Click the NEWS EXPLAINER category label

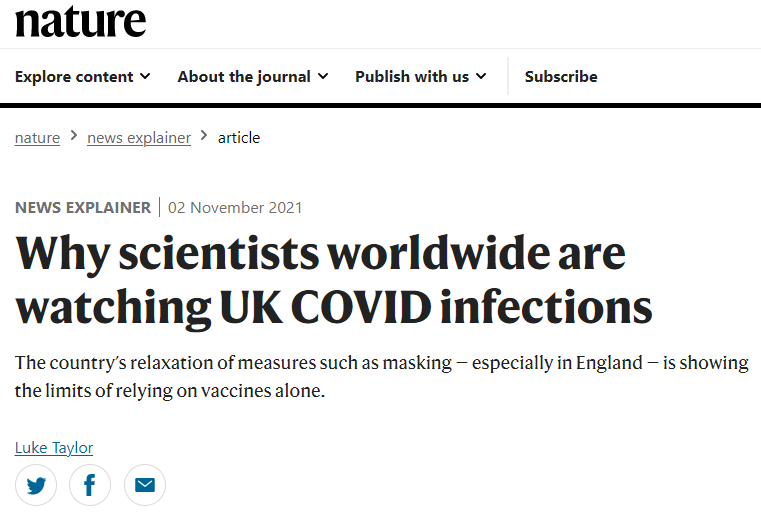[83, 207]
